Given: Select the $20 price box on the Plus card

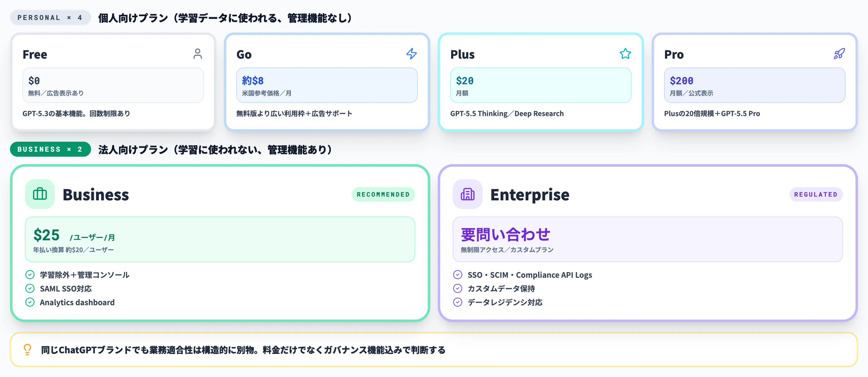Looking at the screenshot, I should point(541,85).
